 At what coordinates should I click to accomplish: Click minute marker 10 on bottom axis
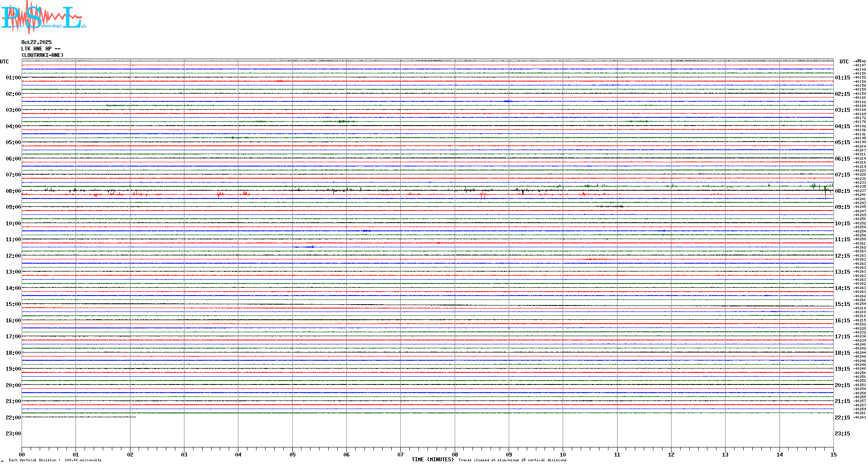click(x=563, y=454)
